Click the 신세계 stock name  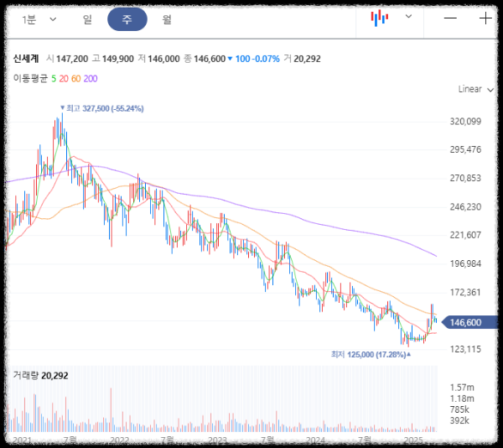coord(26,59)
